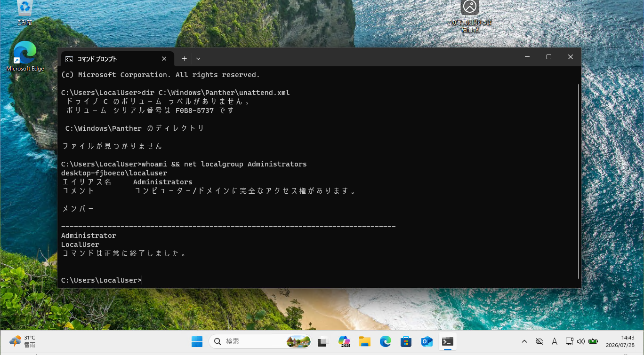The height and width of the screenshot is (355, 644).
Task: Open the Windows Start menu
Action: point(197,342)
